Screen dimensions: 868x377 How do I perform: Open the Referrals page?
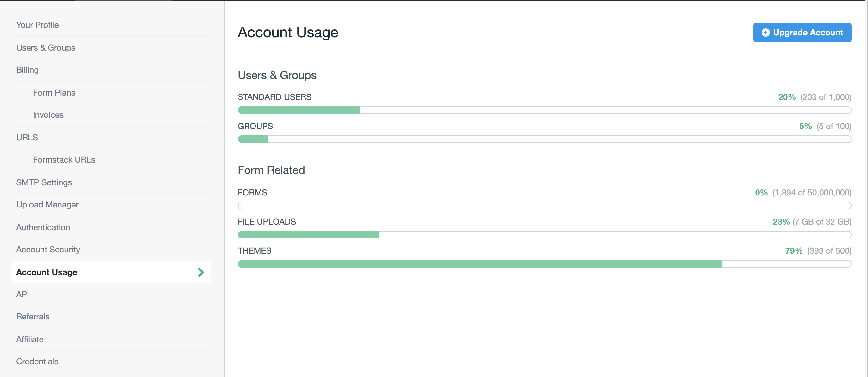click(33, 316)
